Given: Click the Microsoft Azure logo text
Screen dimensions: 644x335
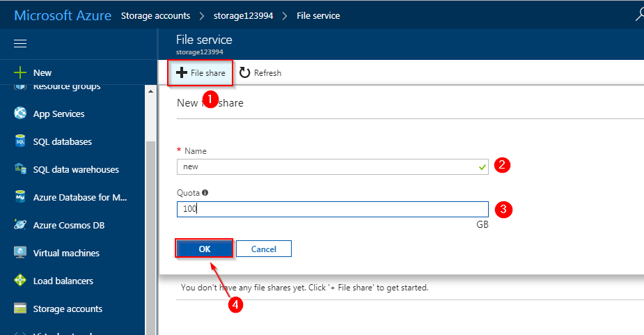Looking at the screenshot, I should 63,15.
